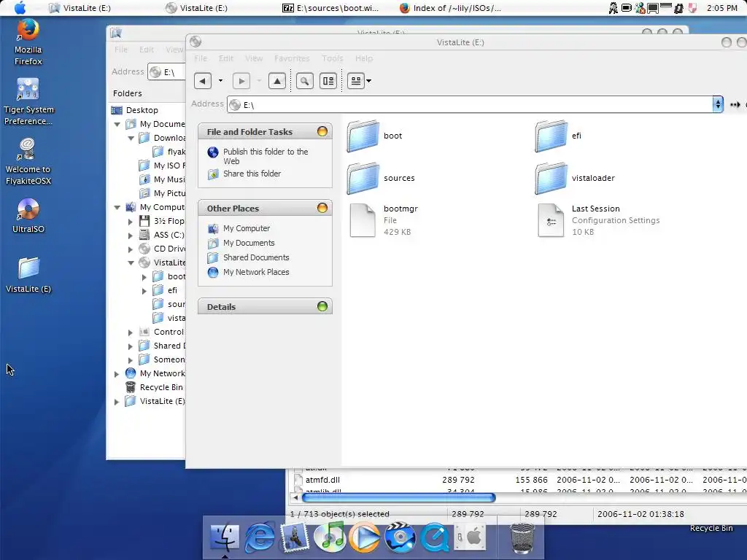Viewport: 747px width, 560px height.
Task: Collapse My Computer tree node
Action: (x=117, y=208)
